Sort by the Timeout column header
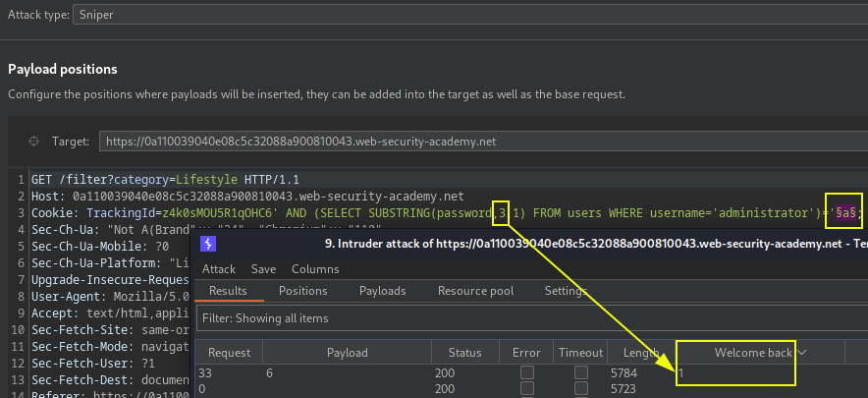The image size is (868, 398). pos(580,353)
